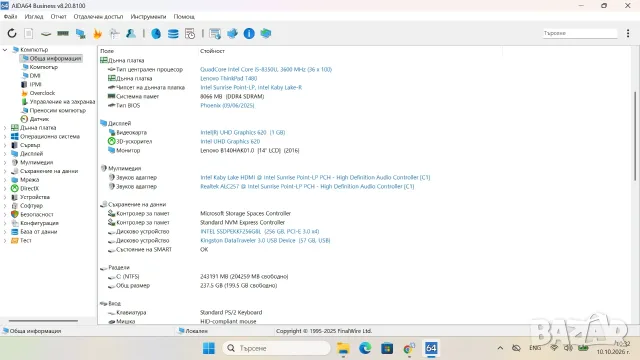This screenshot has height=360, width=640.
Task: Select Преносим компютър tree item
Action: (x=58, y=110)
